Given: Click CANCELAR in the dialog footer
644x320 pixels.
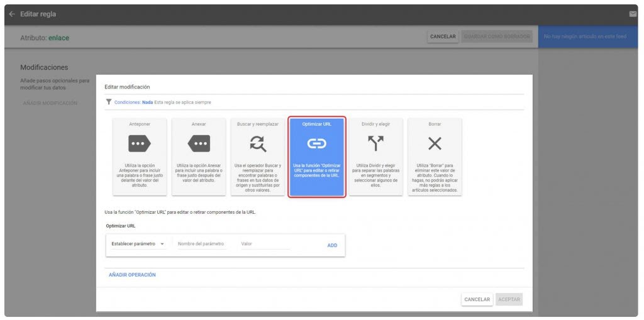Looking at the screenshot, I should point(477,299).
